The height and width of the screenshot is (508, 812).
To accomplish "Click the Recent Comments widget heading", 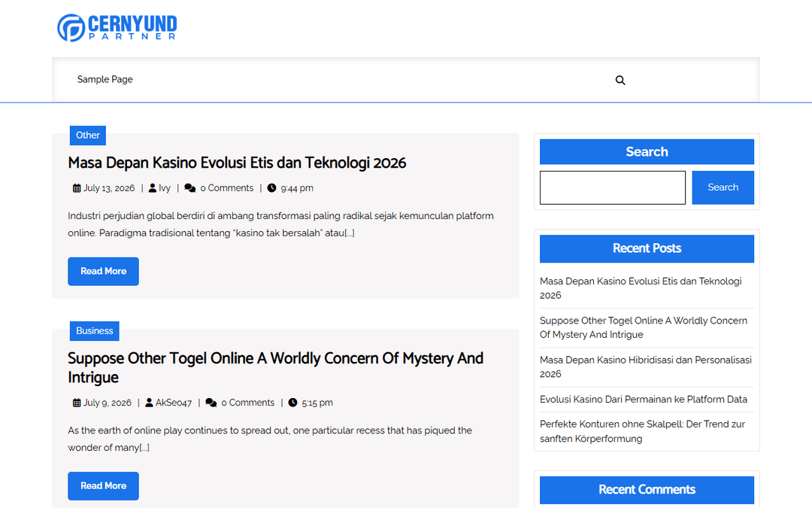I will (647, 490).
